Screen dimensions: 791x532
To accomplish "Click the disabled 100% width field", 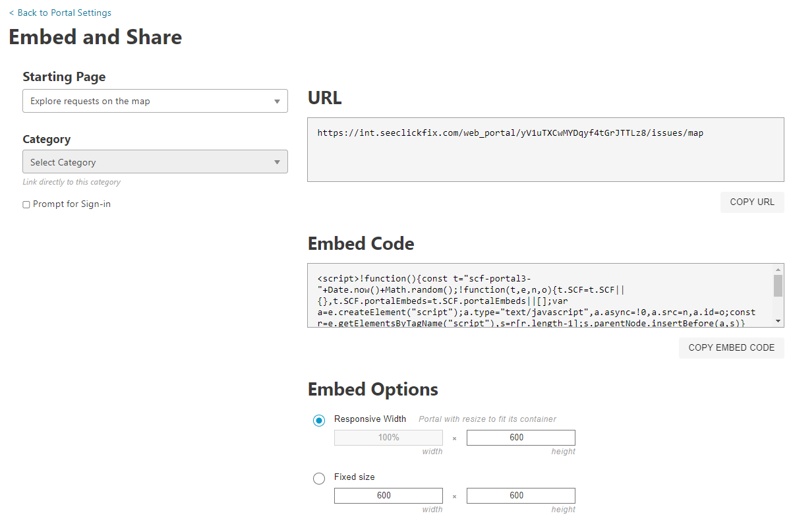I will coord(388,437).
